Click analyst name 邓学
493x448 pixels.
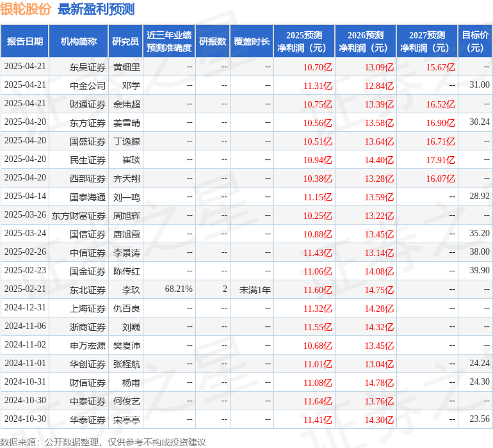(x=131, y=86)
